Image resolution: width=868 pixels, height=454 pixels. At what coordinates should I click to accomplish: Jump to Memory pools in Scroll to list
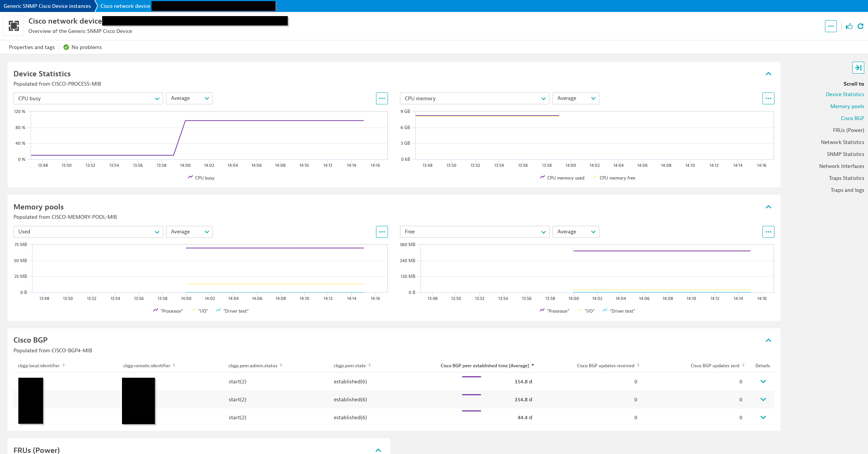coord(847,106)
